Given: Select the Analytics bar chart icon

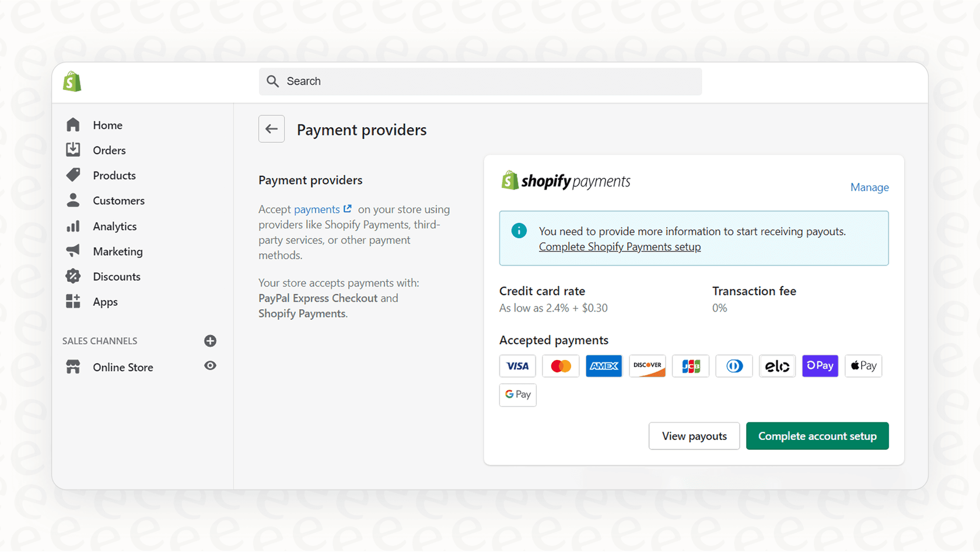Looking at the screenshot, I should tap(73, 226).
